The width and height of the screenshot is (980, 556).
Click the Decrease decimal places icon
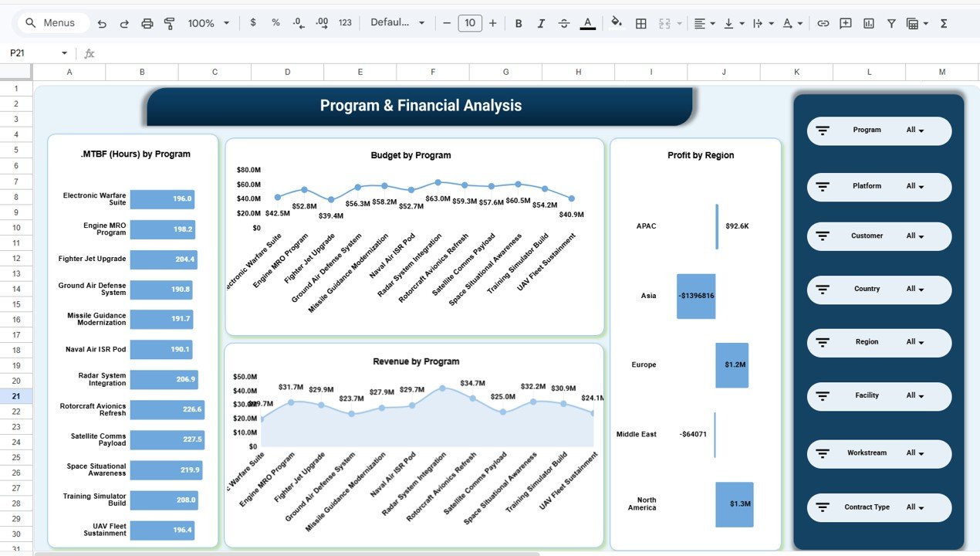(x=298, y=22)
